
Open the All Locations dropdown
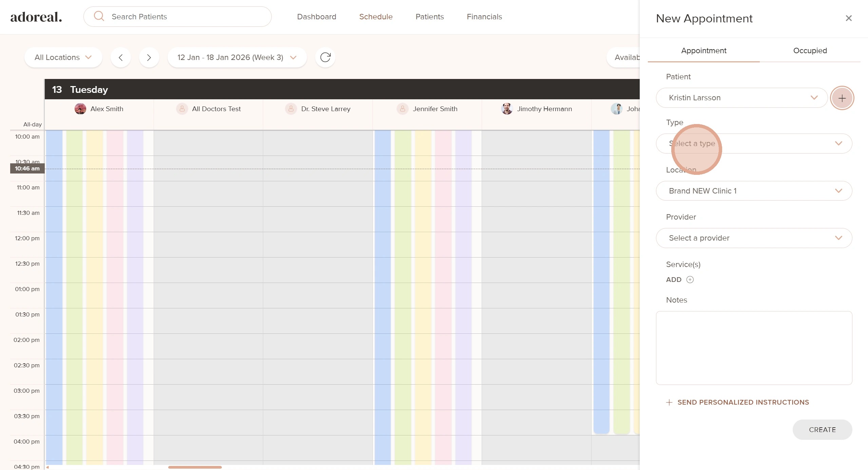[63, 57]
